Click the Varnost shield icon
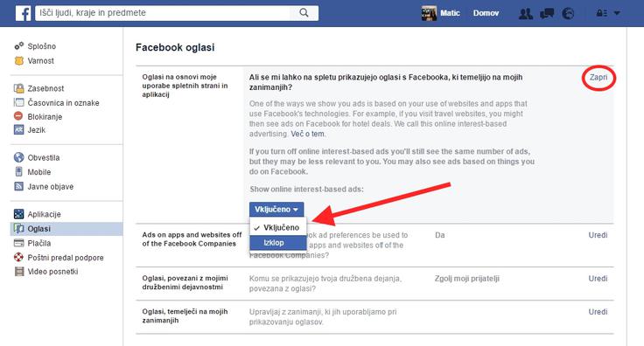Image resolution: width=644 pixels, height=346 pixels. point(19,60)
